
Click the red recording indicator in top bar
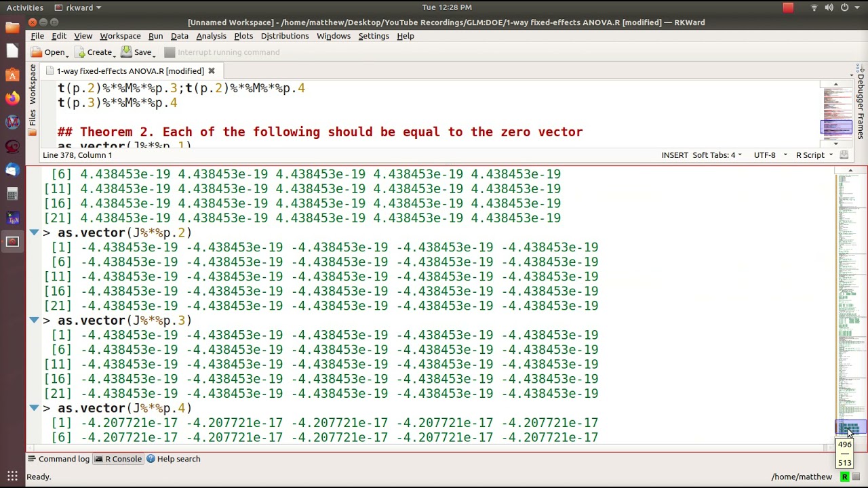(x=788, y=7)
